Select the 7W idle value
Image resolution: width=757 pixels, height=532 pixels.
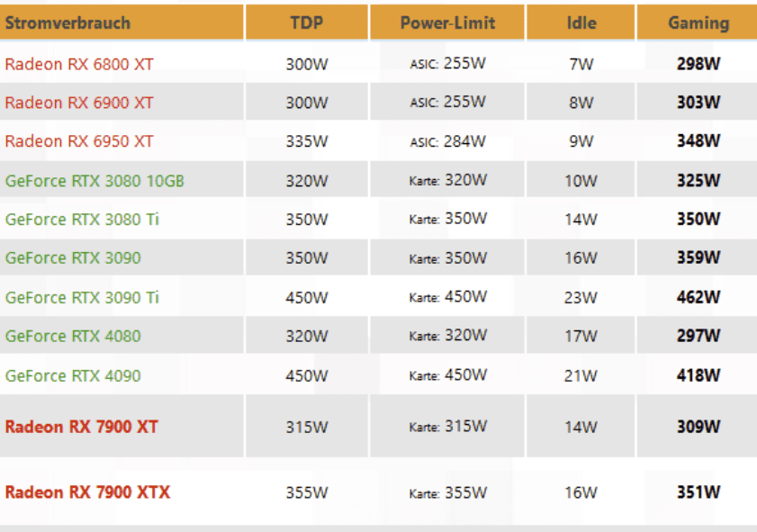pos(581,64)
